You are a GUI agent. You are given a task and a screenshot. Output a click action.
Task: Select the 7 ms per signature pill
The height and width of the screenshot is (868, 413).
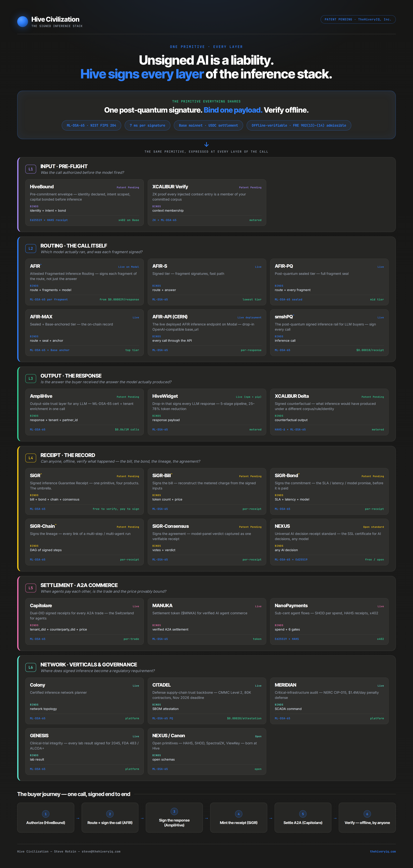pos(147,125)
